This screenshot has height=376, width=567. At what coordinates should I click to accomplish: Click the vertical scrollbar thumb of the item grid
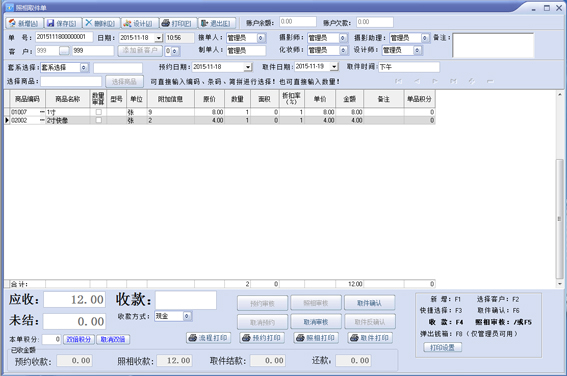tap(559, 218)
